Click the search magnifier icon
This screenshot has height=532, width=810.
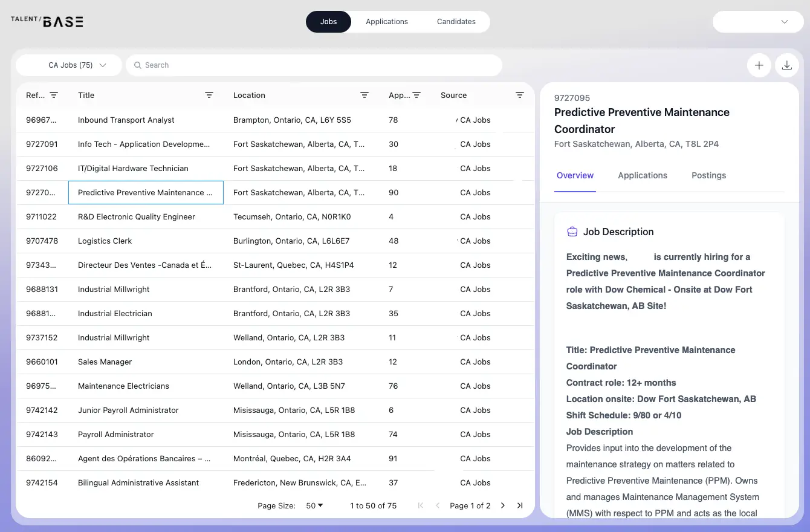click(x=138, y=65)
